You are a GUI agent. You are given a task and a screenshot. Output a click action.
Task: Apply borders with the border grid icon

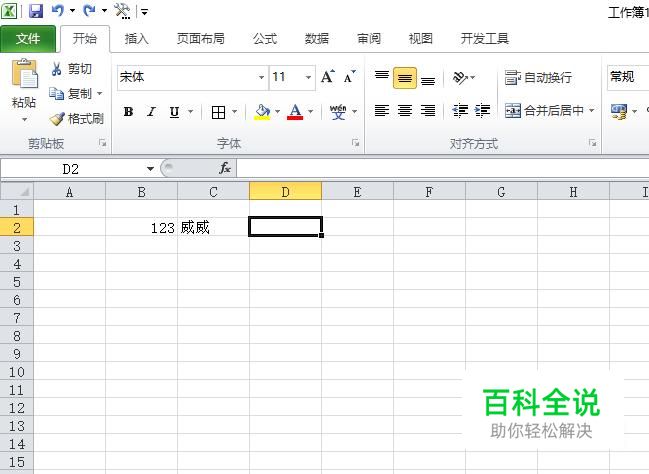click(x=218, y=112)
